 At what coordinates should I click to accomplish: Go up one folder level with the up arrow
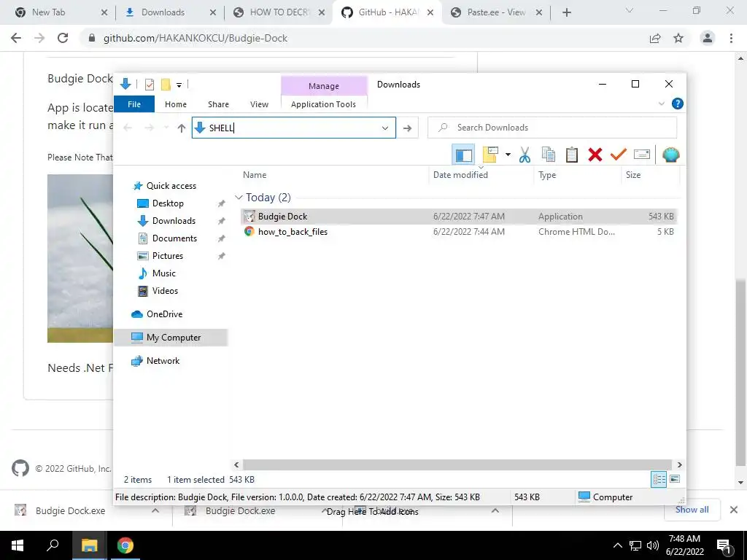point(181,128)
